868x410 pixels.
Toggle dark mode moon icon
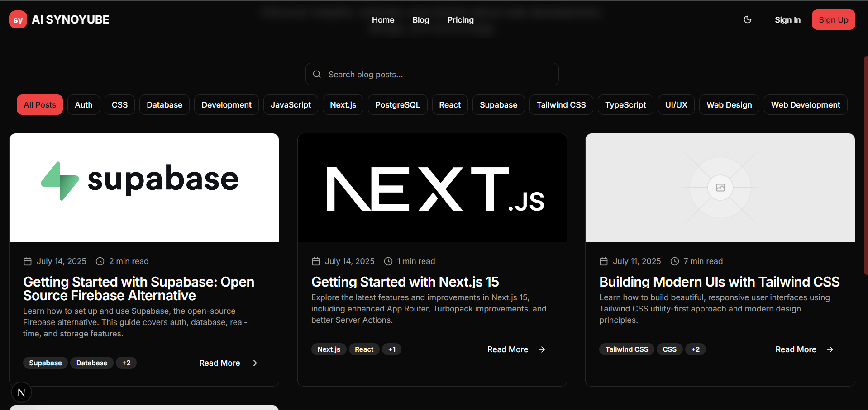(x=748, y=19)
